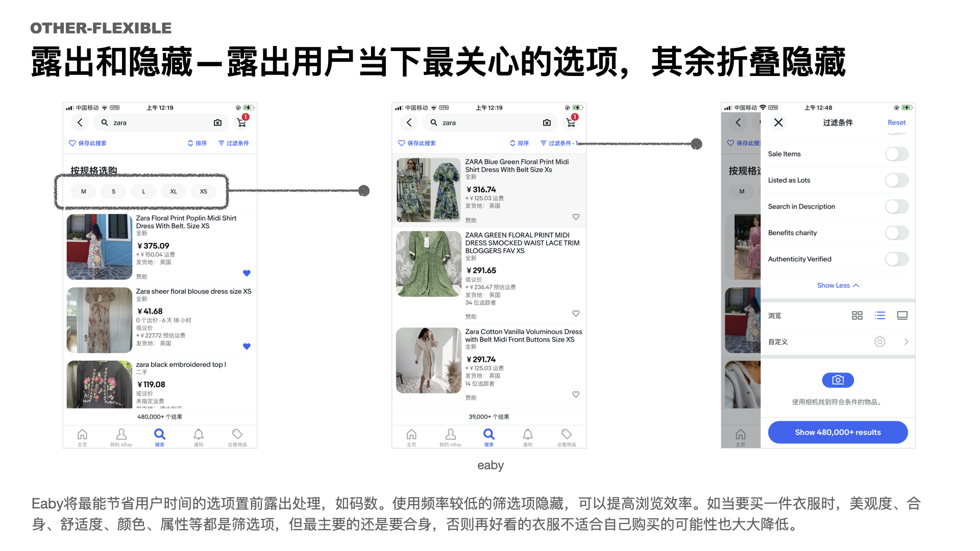Select size M chip in left phone
The height and width of the screenshot is (551, 980).
pos(84,191)
